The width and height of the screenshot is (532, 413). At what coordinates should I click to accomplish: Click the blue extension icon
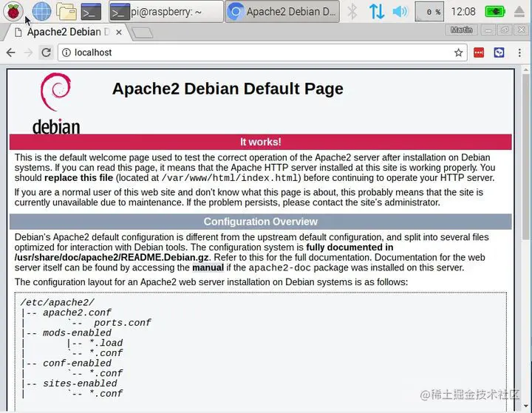click(499, 52)
